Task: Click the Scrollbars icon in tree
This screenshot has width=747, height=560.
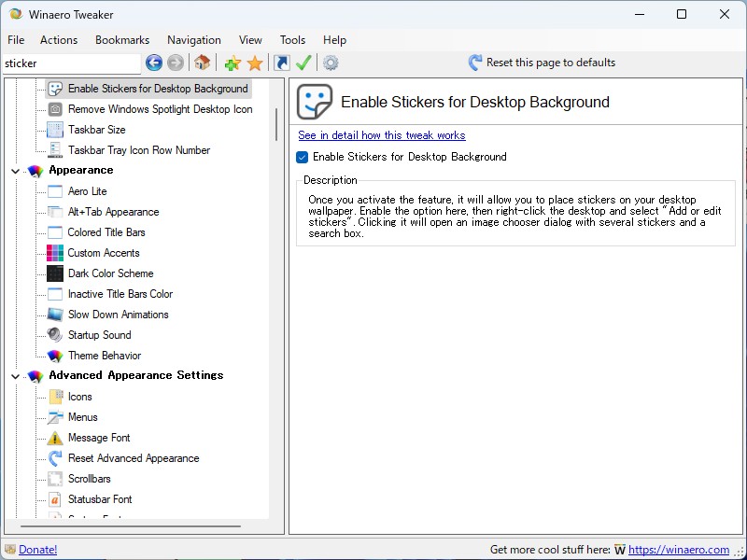Action: click(55, 479)
